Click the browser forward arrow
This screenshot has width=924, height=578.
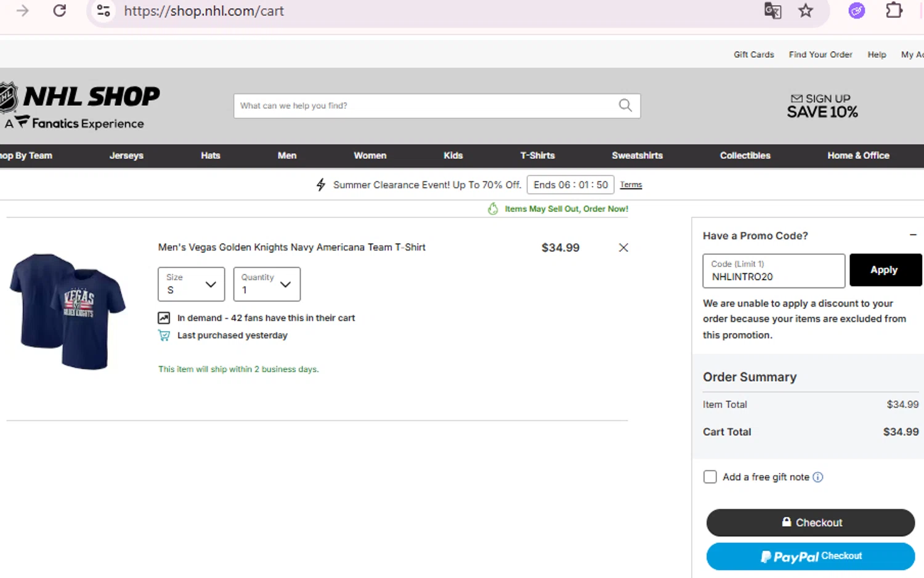pyautogui.click(x=23, y=10)
